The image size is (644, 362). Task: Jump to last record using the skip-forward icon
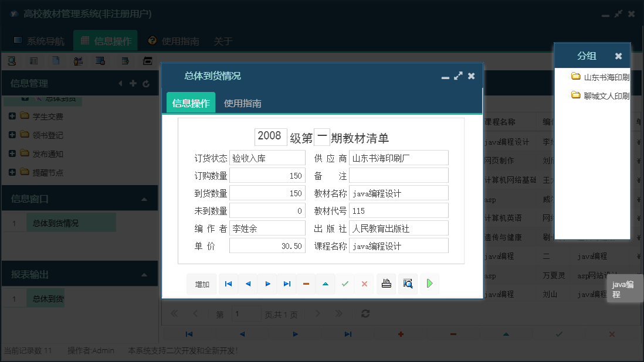(287, 284)
